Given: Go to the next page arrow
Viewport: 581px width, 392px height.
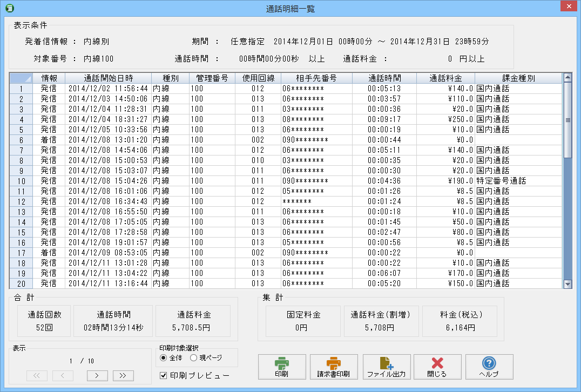Looking at the screenshot, I should [97, 376].
